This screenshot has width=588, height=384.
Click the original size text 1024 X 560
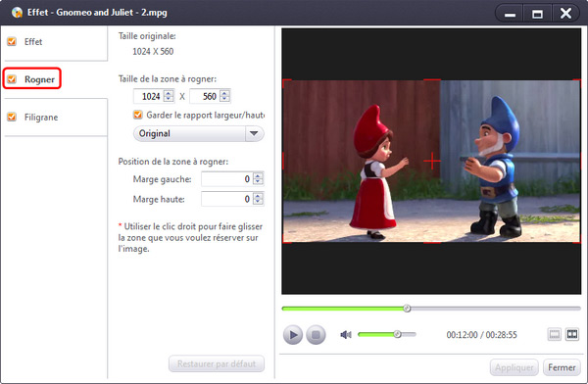tap(153, 51)
